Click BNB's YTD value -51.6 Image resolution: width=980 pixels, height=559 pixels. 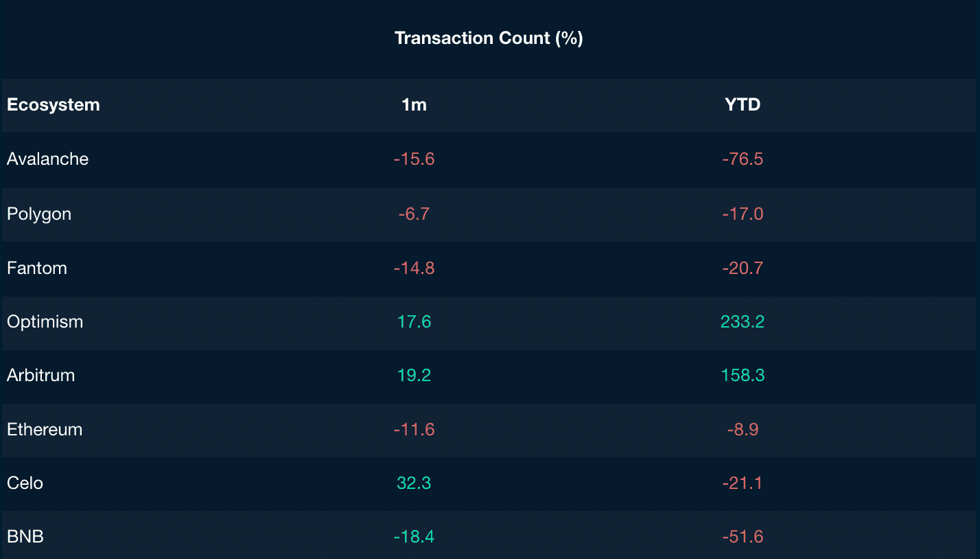(743, 536)
